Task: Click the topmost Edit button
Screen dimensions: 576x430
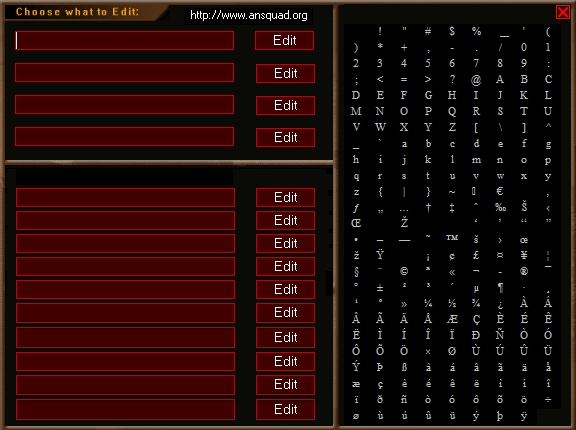Action: click(x=284, y=40)
